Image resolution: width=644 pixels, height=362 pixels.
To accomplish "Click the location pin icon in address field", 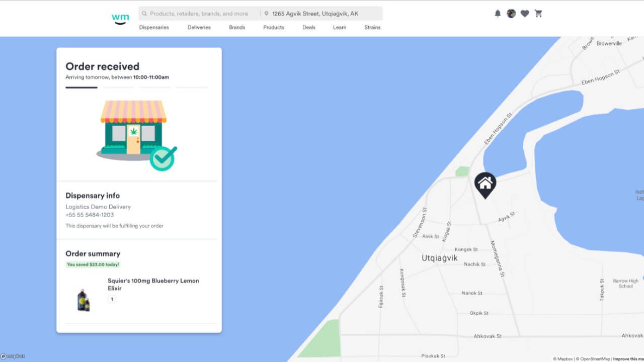I will (266, 14).
